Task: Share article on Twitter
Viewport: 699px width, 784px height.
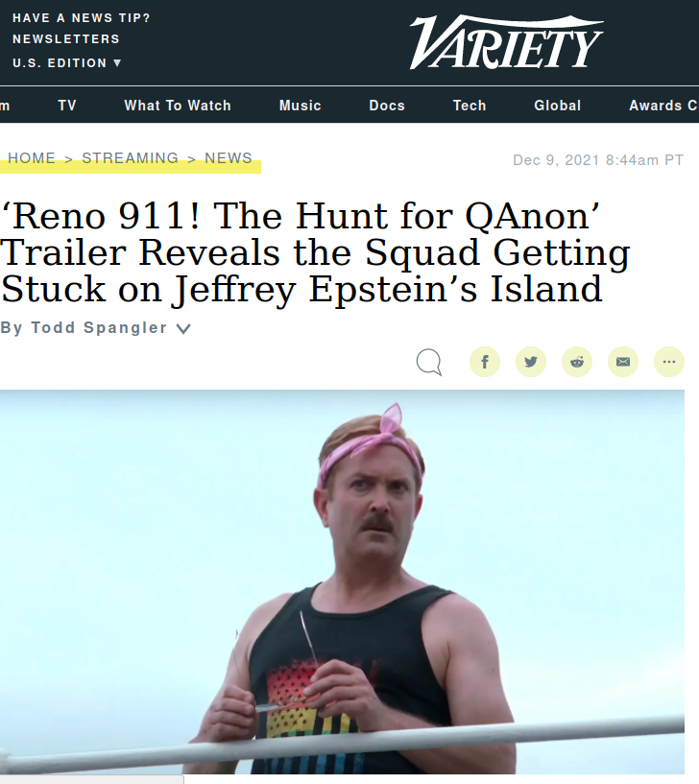Action: (x=530, y=362)
